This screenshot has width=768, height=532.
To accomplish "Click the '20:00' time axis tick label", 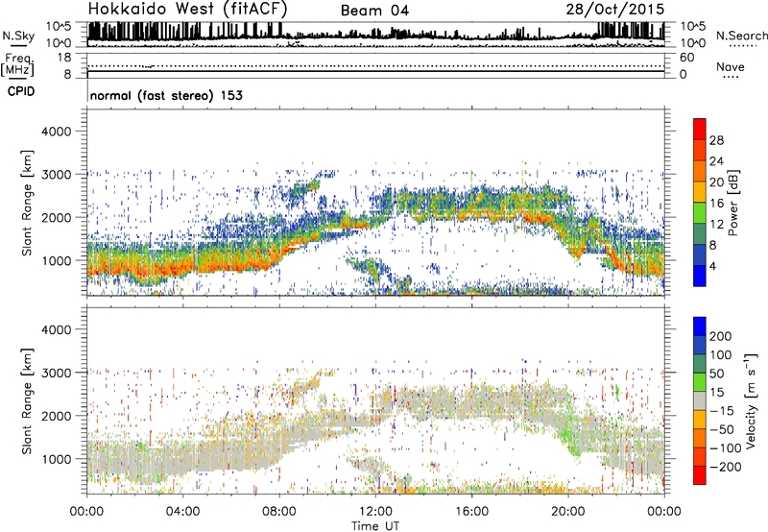I will coord(568,512).
